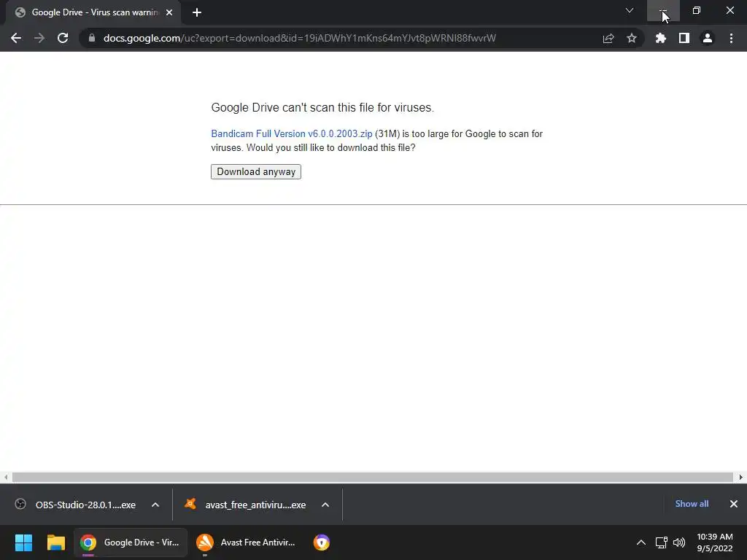The height and width of the screenshot is (560, 747).
Task: Open the volume speaker icon
Action: (679, 542)
